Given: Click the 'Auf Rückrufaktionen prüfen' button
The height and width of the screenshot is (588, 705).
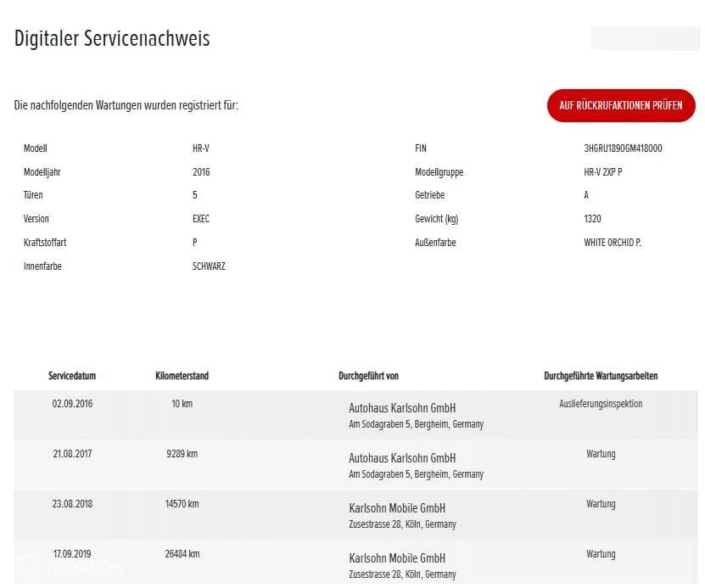Looking at the screenshot, I should [621, 105].
